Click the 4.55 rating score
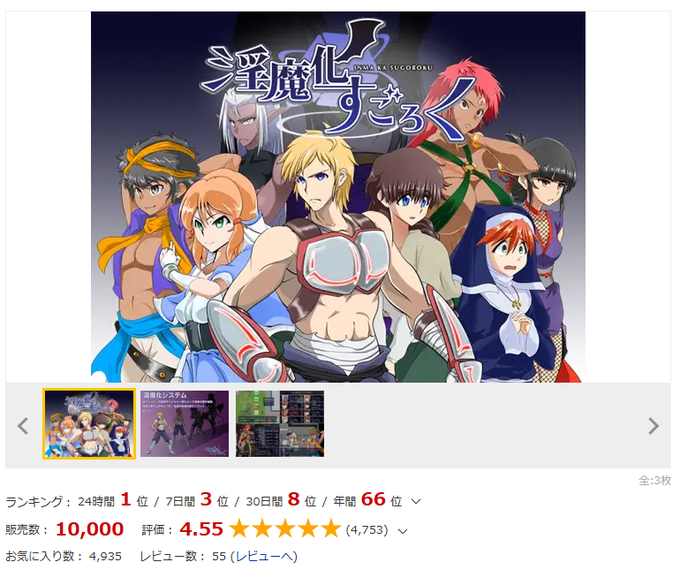 201,529
